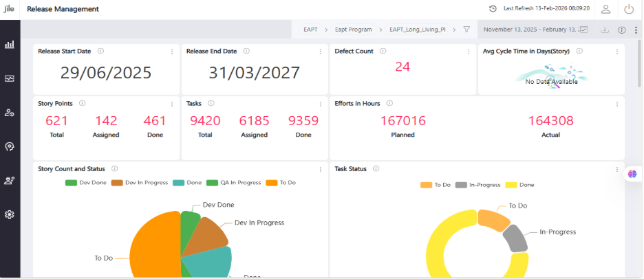Image resolution: width=644 pixels, height=279 pixels.
Task: Click the defect count value 24
Action: (402, 67)
